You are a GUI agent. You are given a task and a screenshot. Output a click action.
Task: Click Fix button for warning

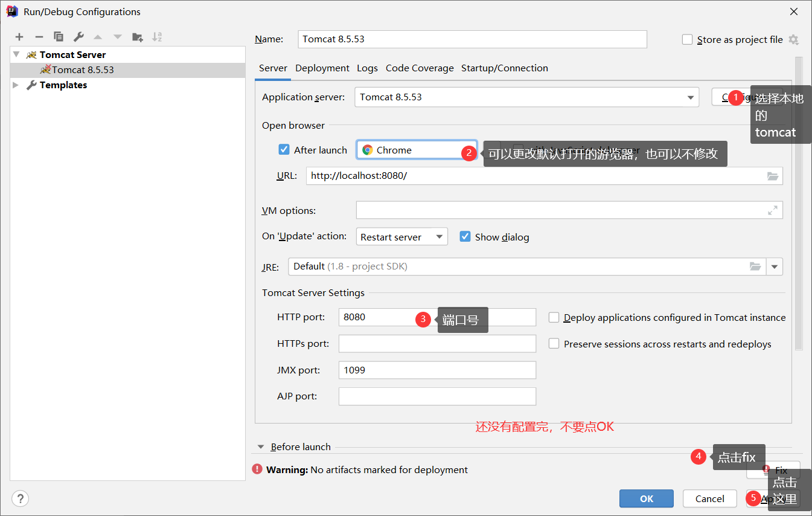click(773, 469)
